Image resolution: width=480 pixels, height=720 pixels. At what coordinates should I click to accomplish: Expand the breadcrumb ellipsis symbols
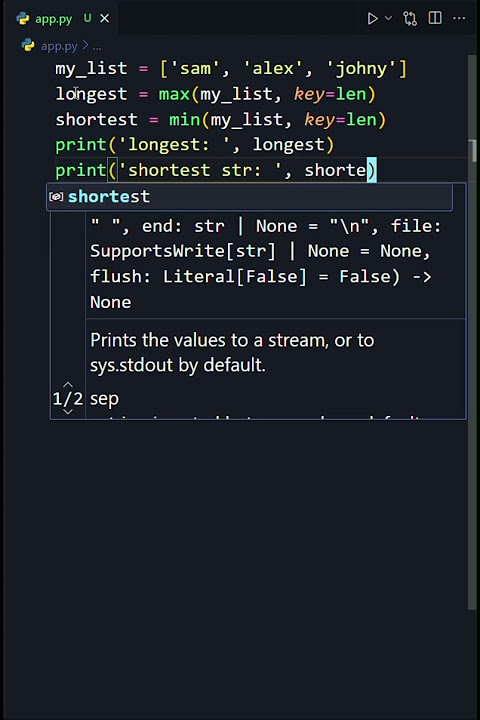[97, 46]
